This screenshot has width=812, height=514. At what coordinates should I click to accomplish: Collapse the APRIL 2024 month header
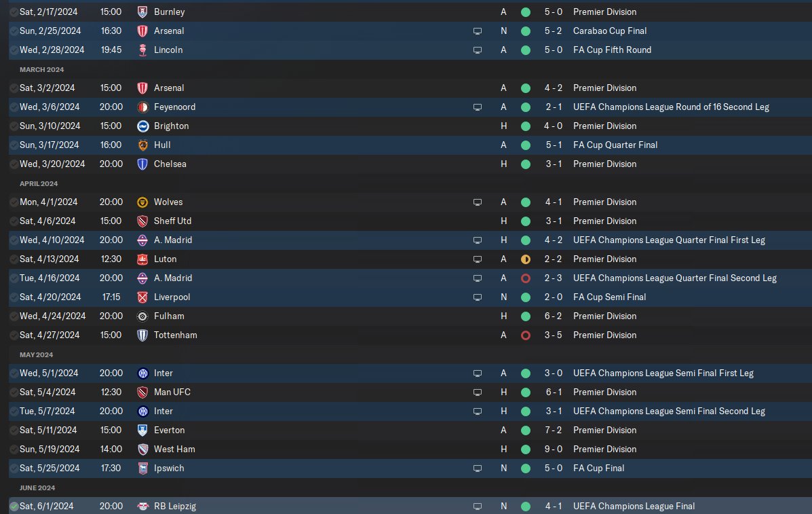39,183
